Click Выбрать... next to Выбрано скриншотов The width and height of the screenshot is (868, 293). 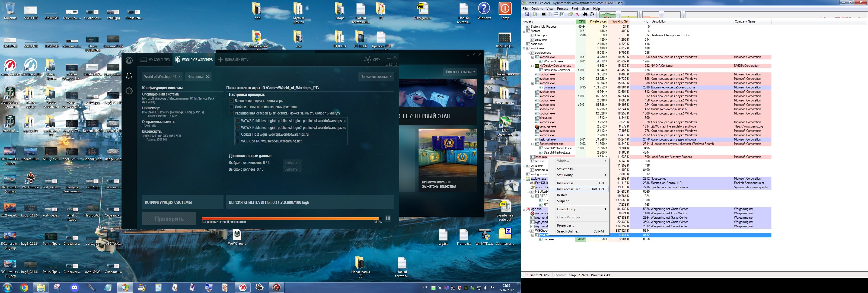292,163
